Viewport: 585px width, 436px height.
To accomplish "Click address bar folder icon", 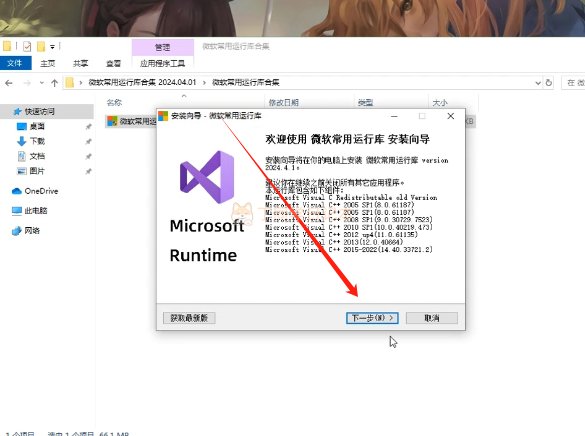I will pyautogui.click(x=69, y=82).
